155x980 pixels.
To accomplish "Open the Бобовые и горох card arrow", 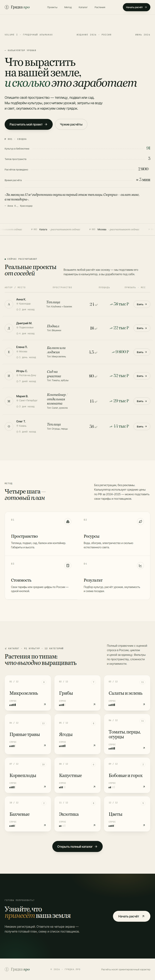I will (x=144, y=787).
